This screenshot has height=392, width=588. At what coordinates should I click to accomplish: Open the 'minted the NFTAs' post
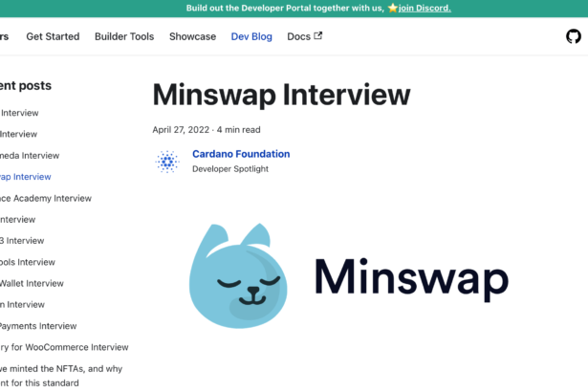click(x=61, y=376)
